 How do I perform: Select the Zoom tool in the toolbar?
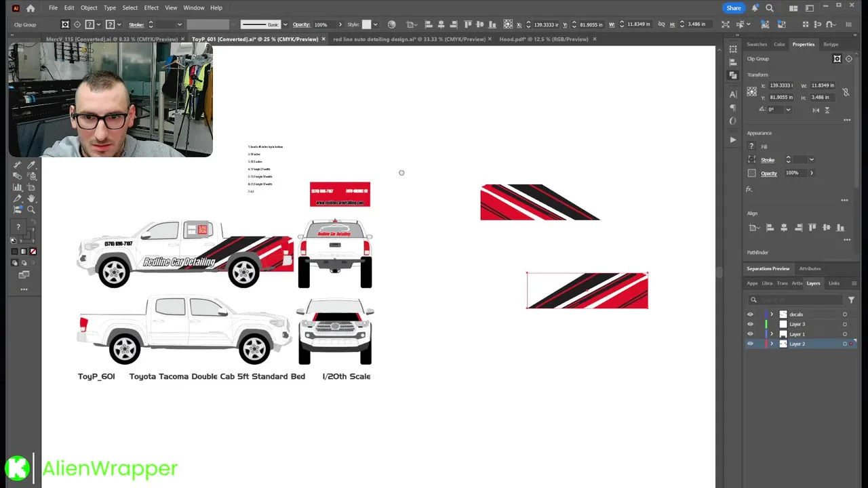point(31,209)
